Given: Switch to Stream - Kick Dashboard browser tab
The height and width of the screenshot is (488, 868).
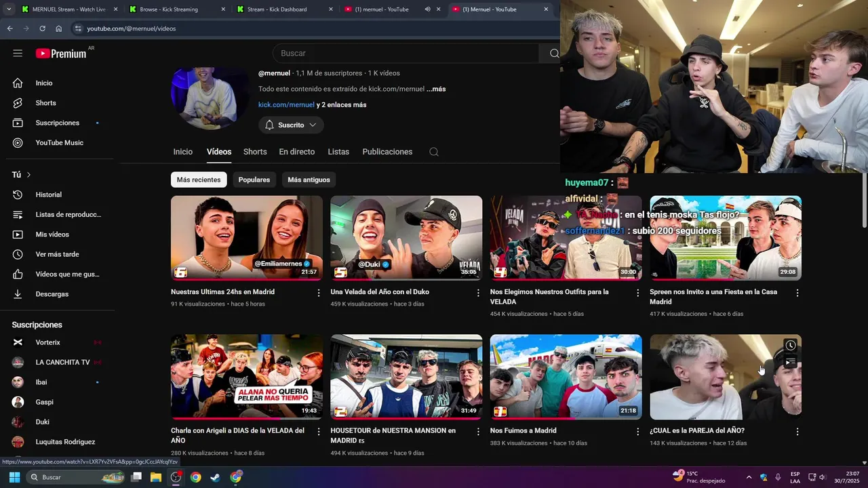Looking at the screenshot, I should (x=285, y=9).
